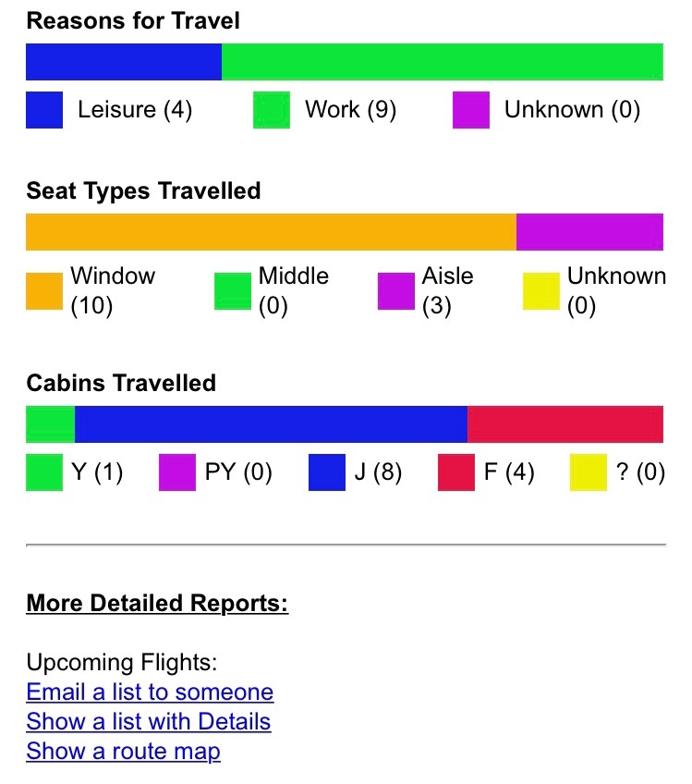This screenshot has height=784, width=692.
Task: Click the purple Unknown travel reason swatch
Action: 471,110
